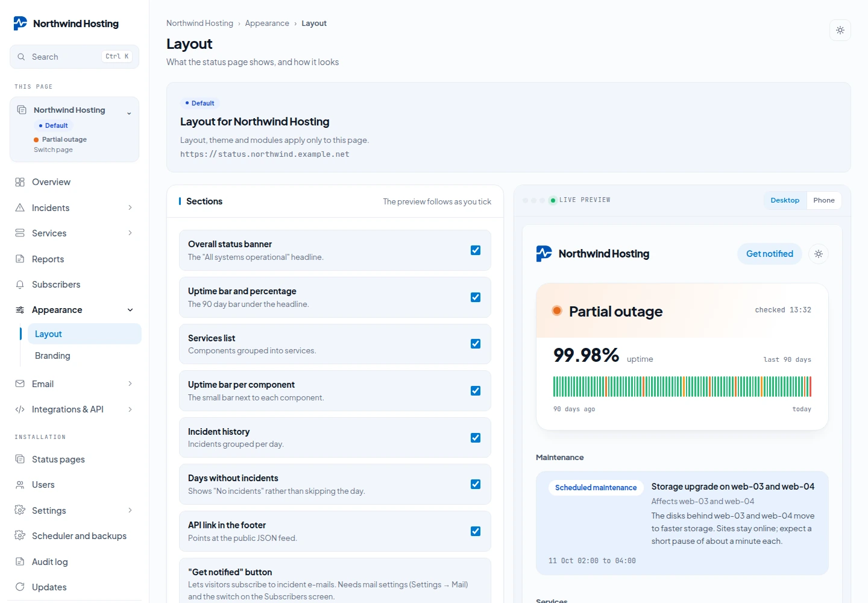The image size is (868, 603).
Task: Toggle theme with top-right sun icon
Action: tap(840, 30)
